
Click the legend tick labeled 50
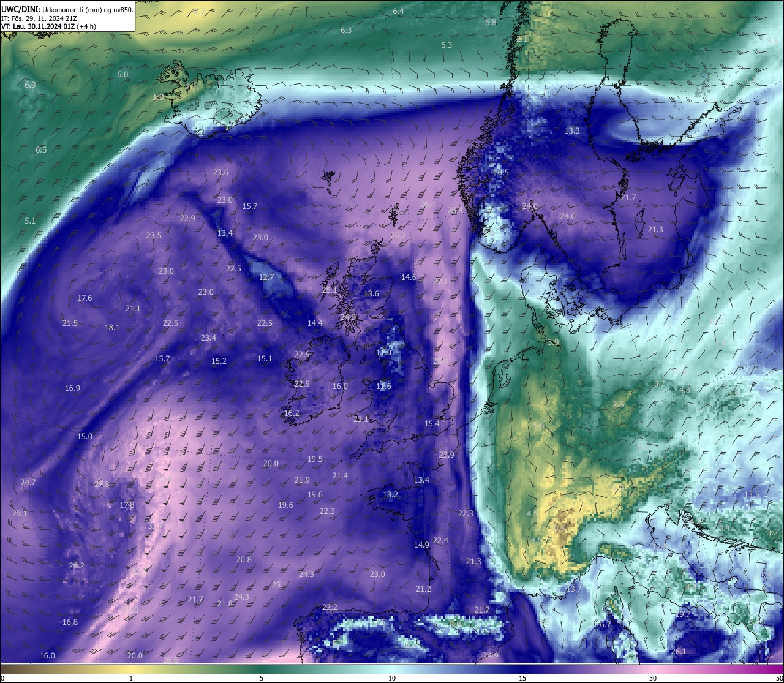[x=779, y=678]
